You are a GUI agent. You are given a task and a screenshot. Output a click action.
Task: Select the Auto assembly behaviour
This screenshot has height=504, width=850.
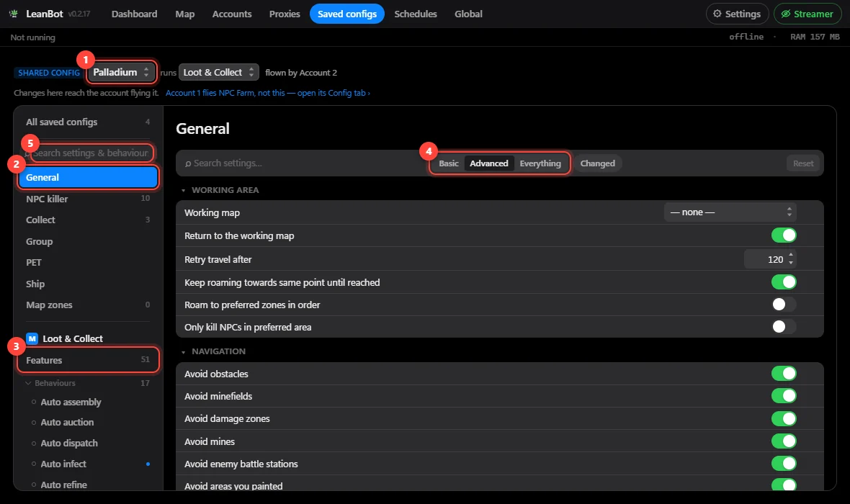click(71, 402)
